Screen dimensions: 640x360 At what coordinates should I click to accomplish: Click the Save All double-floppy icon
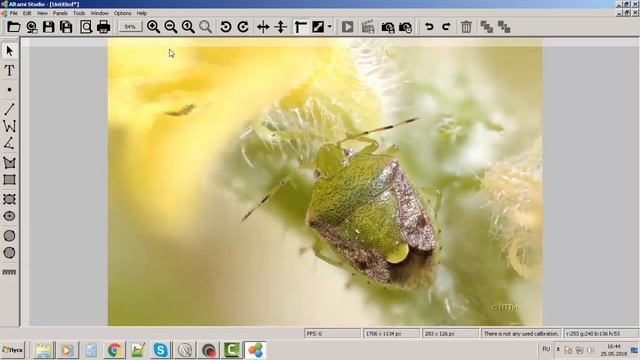(66, 27)
